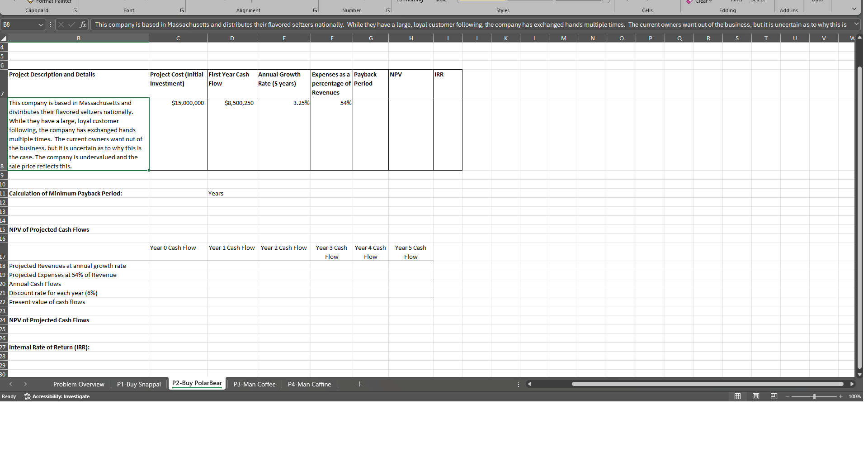Click the NPV header cell
Image resolution: width=868 pixels, height=467 pixels.
[411, 84]
